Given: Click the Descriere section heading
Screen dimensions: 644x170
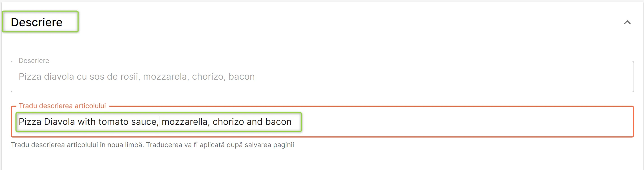Looking at the screenshot, I should coord(37,22).
